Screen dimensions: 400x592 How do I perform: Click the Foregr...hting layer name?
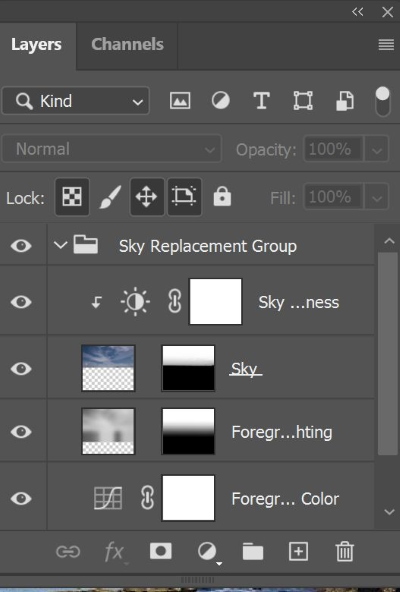[x=282, y=432]
